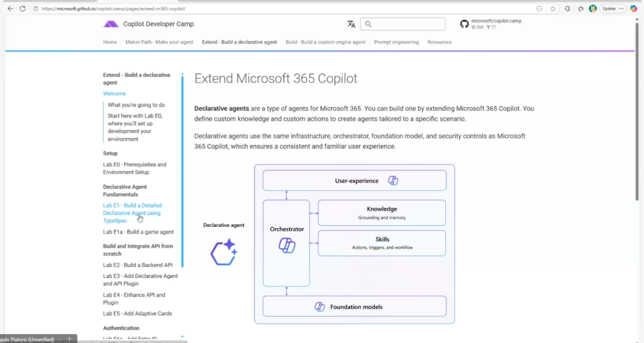
Task: Click the page vertical scrollbar thumb
Action: (637, 111)
